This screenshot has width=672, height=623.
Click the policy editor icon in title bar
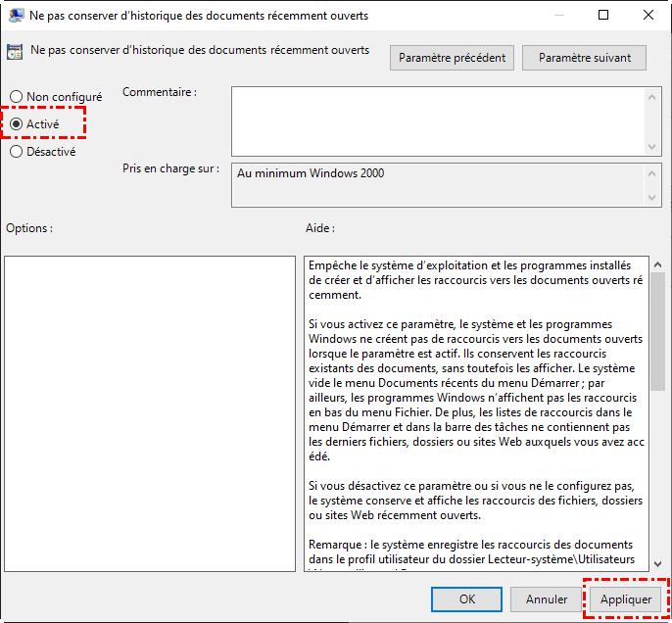pos(17,16)
